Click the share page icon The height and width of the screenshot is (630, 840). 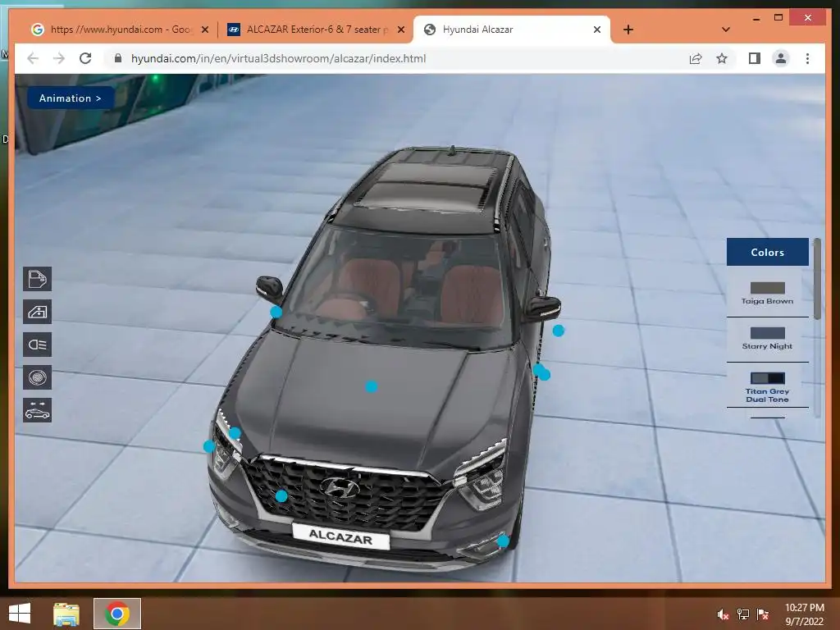click(x=696, y=58)
